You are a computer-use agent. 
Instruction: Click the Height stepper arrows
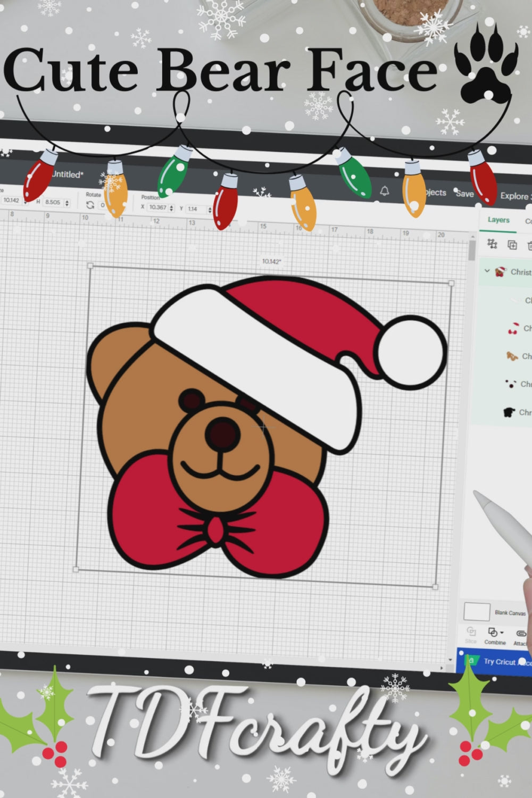click(67, 203)
